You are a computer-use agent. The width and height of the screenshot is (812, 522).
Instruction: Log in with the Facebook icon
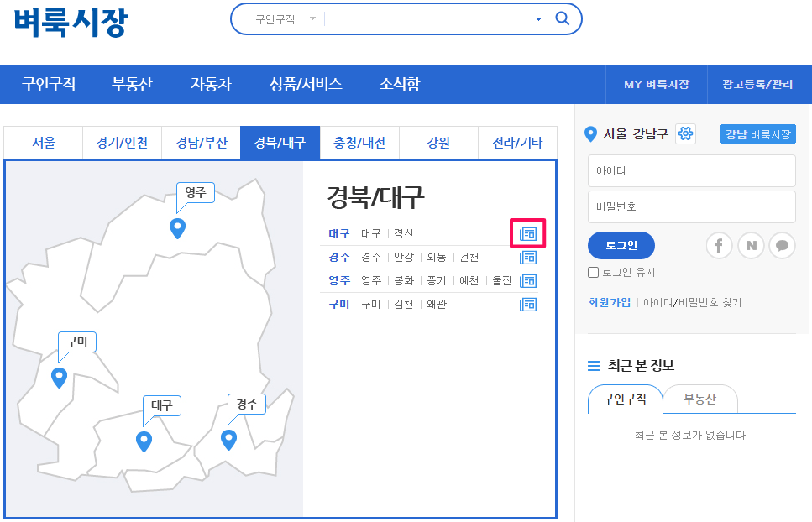719,245
